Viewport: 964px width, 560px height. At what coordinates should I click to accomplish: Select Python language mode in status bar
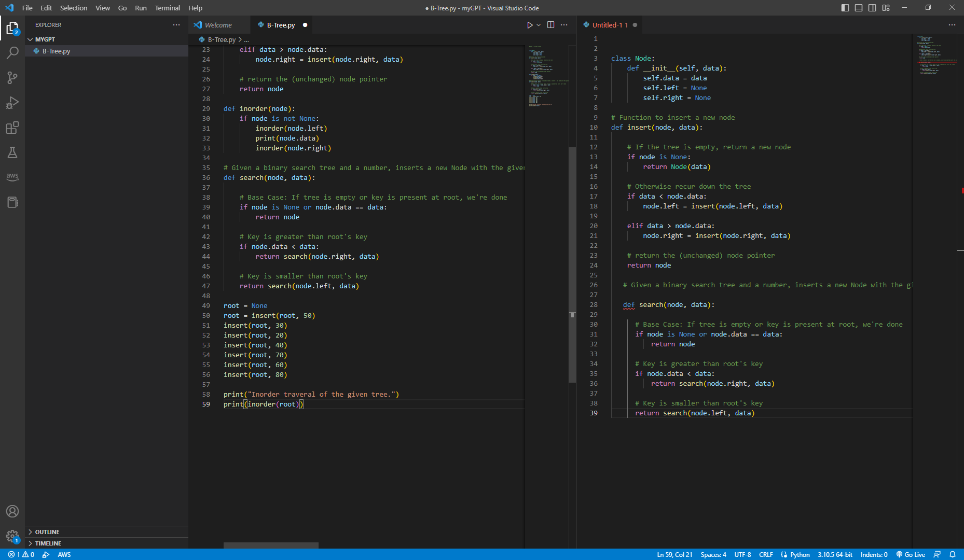pos(800,554)
